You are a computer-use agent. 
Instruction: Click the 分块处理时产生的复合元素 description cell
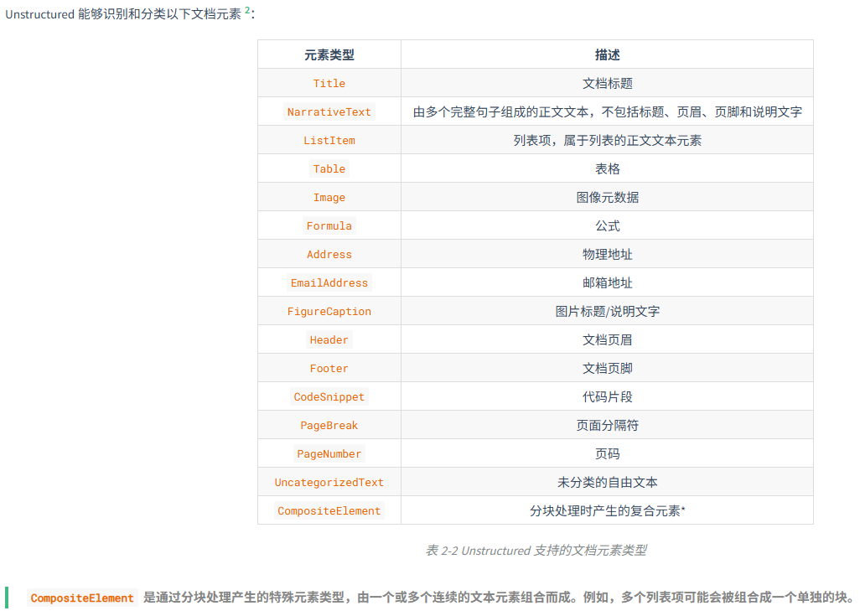point(607,511)
